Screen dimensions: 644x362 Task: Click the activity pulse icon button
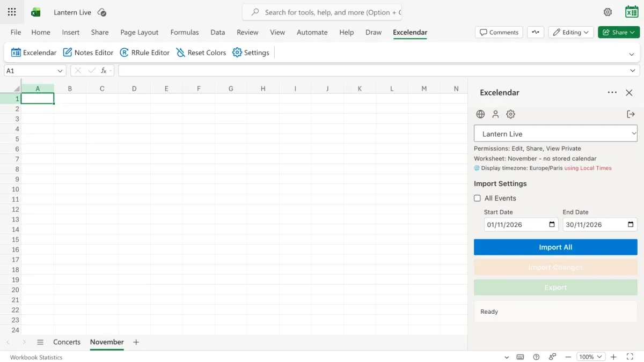pos(535,32)
